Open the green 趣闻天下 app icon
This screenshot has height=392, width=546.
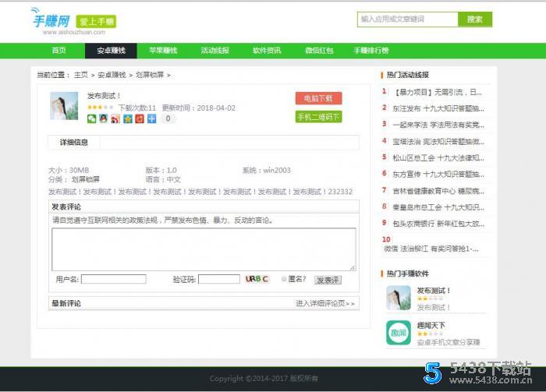tap(399, 333)
